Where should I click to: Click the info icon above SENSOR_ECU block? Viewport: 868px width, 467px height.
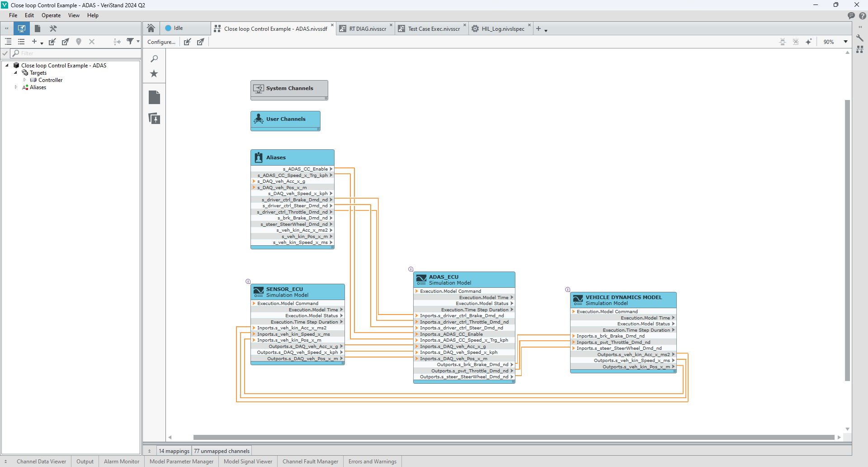(248, 281)
